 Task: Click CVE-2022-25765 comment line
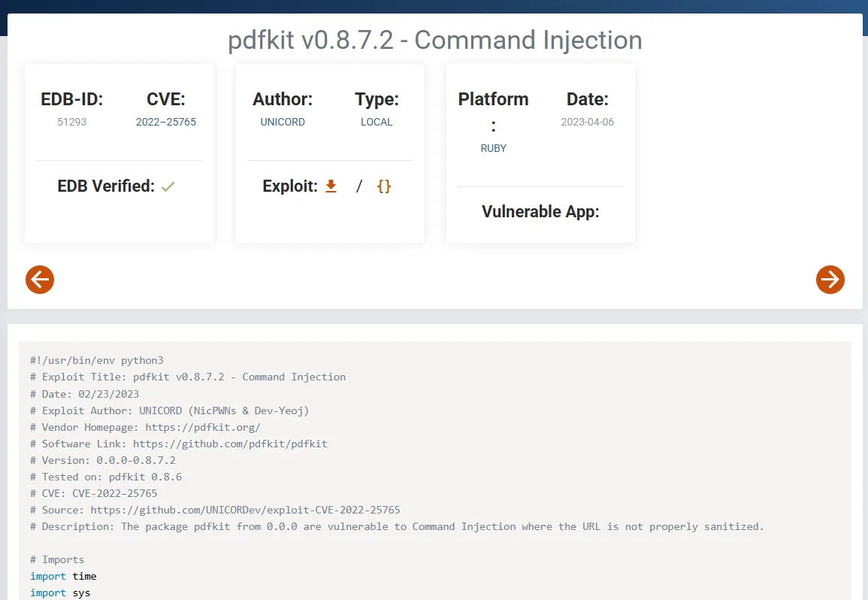(x=93, y=494)
